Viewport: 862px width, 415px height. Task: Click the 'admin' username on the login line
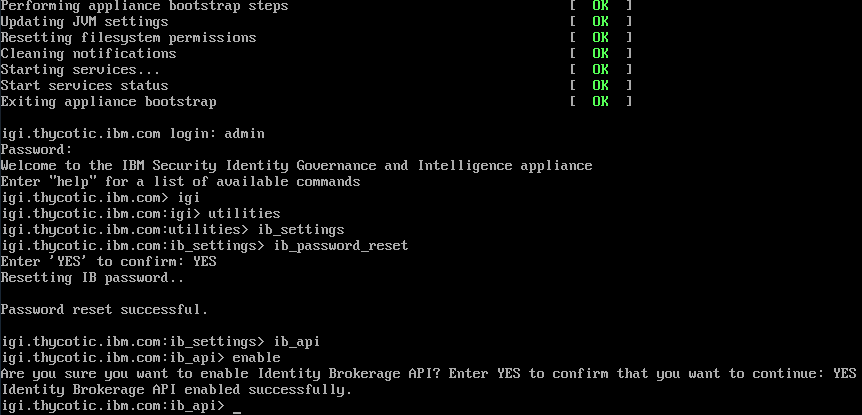[244, 133]
